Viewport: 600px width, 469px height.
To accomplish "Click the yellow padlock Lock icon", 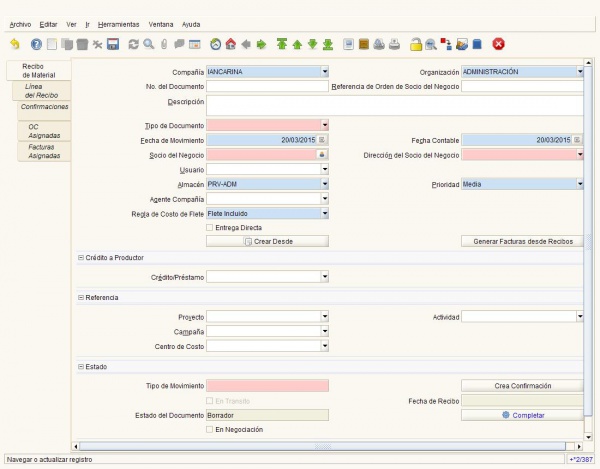I will (416, 44).
